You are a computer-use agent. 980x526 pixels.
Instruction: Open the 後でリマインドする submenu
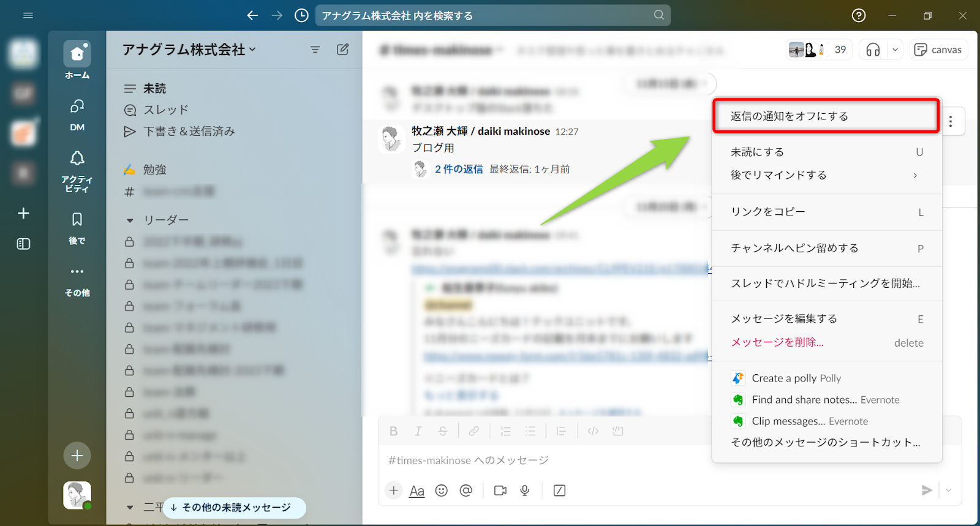point(826,175)
